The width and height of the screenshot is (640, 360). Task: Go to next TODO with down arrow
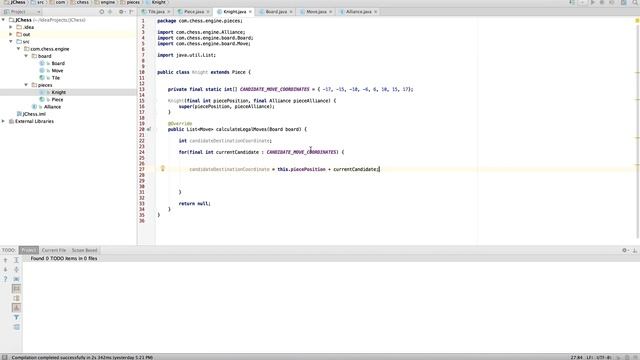[5, 269]
